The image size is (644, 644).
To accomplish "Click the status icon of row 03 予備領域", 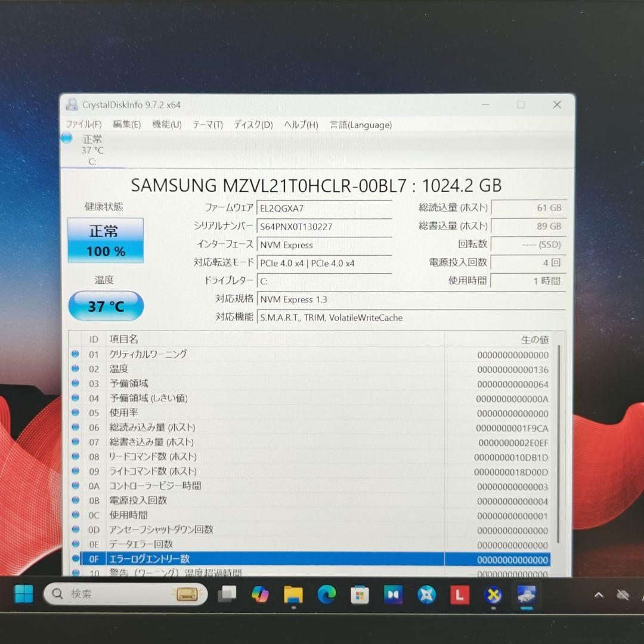I will coord(75,383).
